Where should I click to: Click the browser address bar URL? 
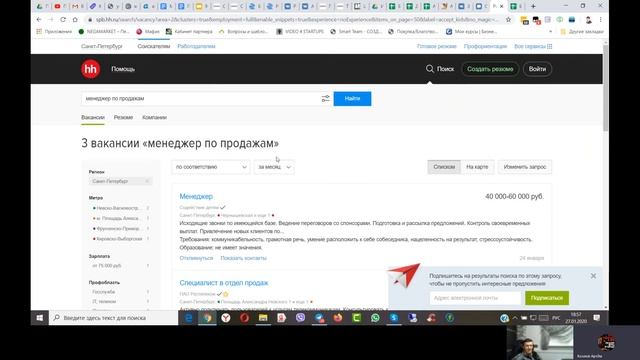(297, 20)
